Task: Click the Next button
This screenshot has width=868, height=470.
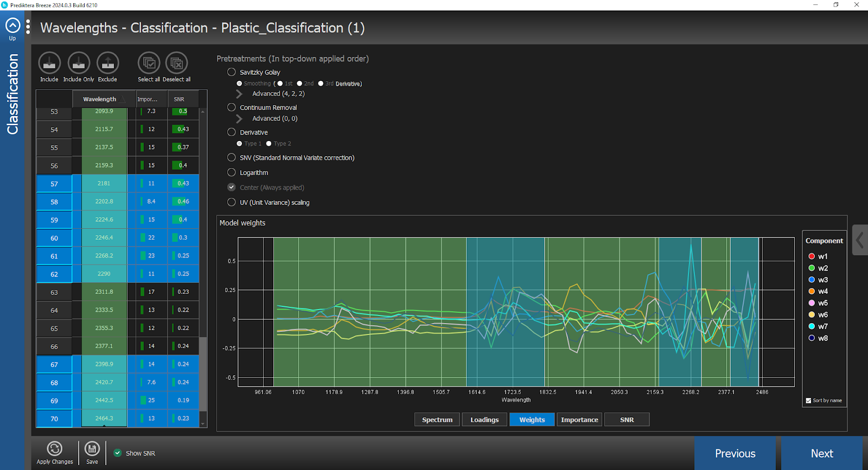Action: pyautogui.click(x=821, y=453)
